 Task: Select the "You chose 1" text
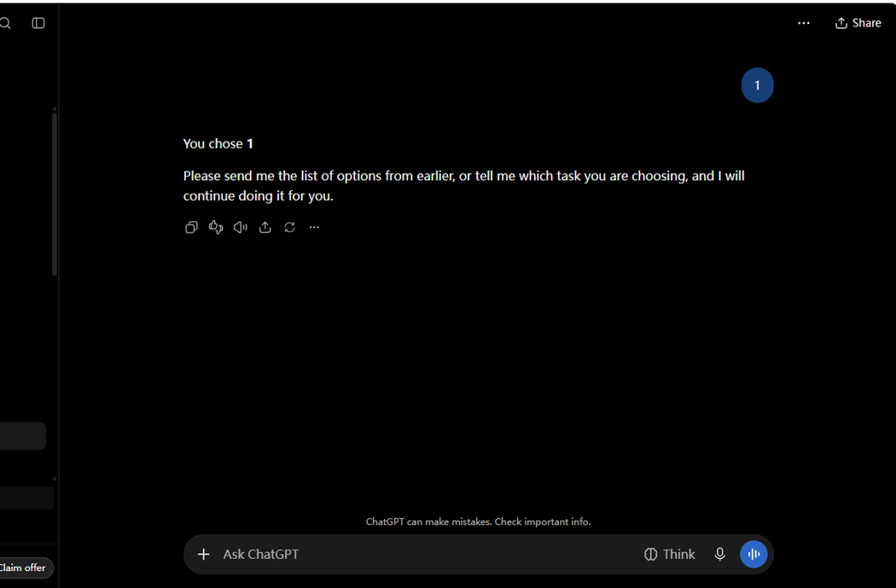click(x=218, y=143)
